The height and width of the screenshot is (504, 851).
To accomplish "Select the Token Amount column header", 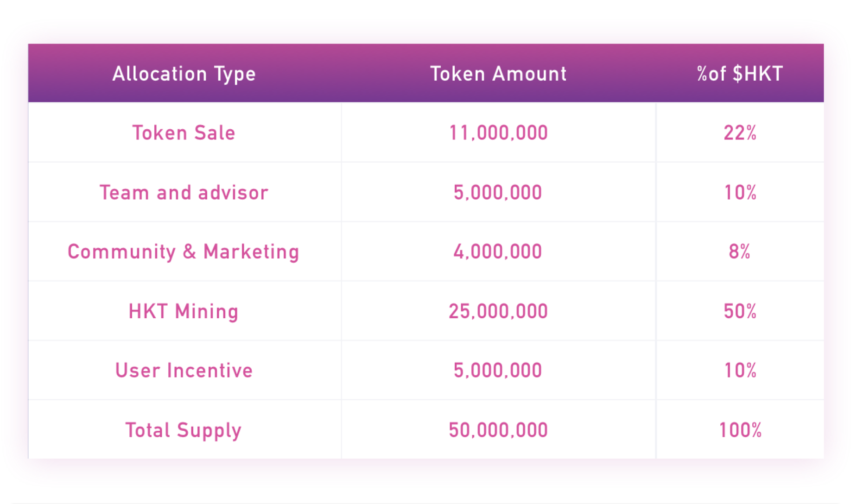I will coord(498,74).
